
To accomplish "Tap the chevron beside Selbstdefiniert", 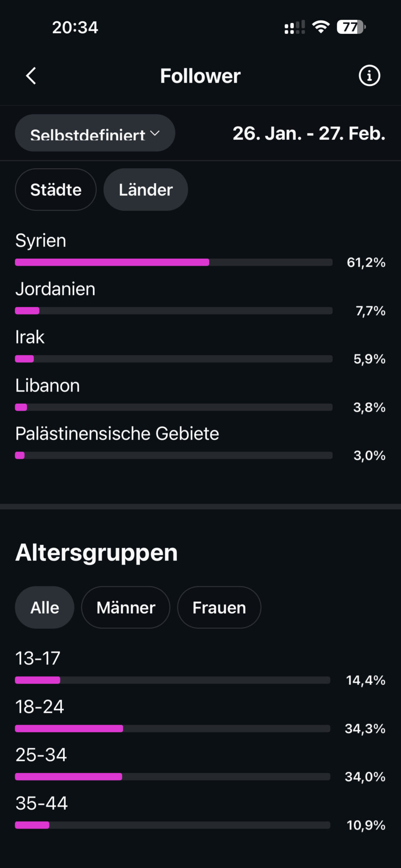I will (x=155, y=133).
